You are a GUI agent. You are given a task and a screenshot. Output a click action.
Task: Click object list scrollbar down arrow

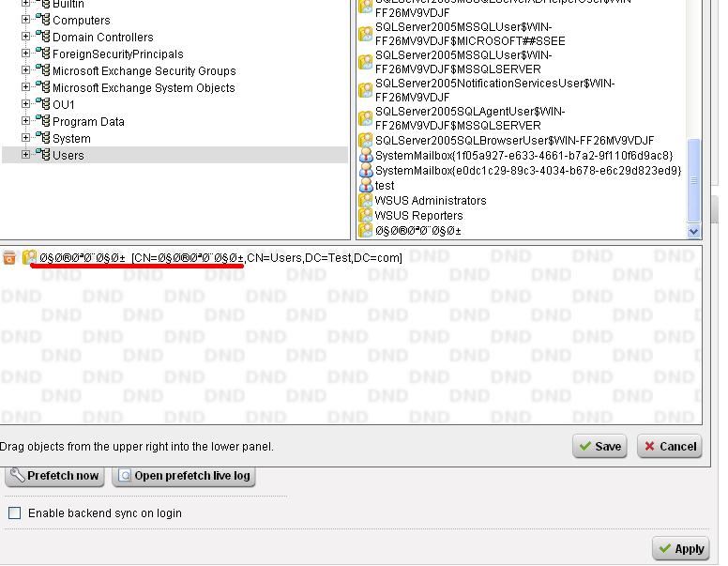(693, 231)
